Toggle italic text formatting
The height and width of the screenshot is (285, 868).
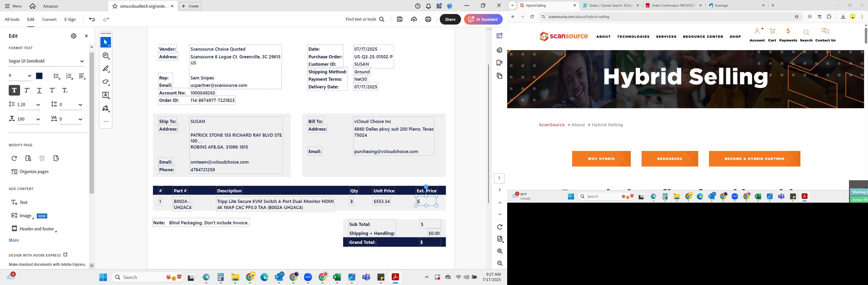coord(27,91)
